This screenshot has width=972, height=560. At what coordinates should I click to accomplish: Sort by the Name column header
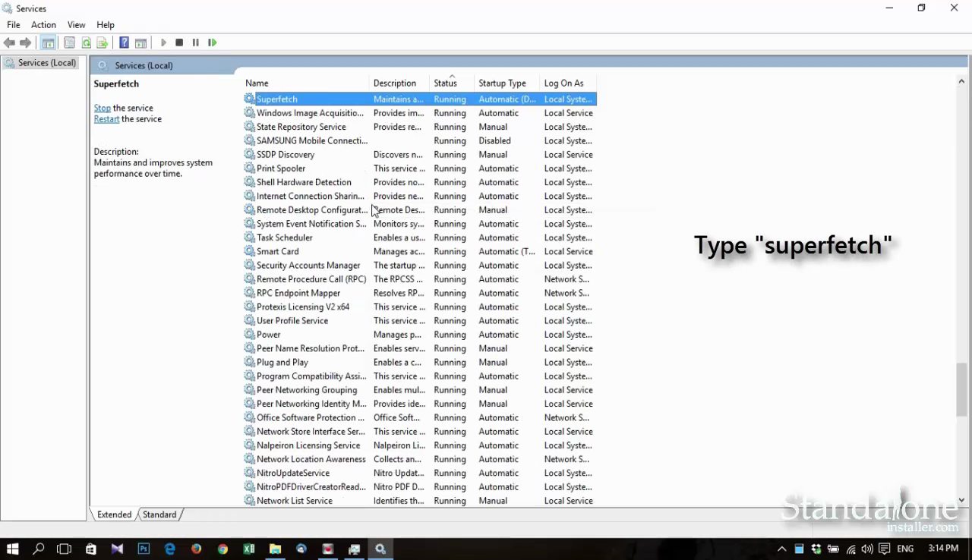(x=306, y=83)
